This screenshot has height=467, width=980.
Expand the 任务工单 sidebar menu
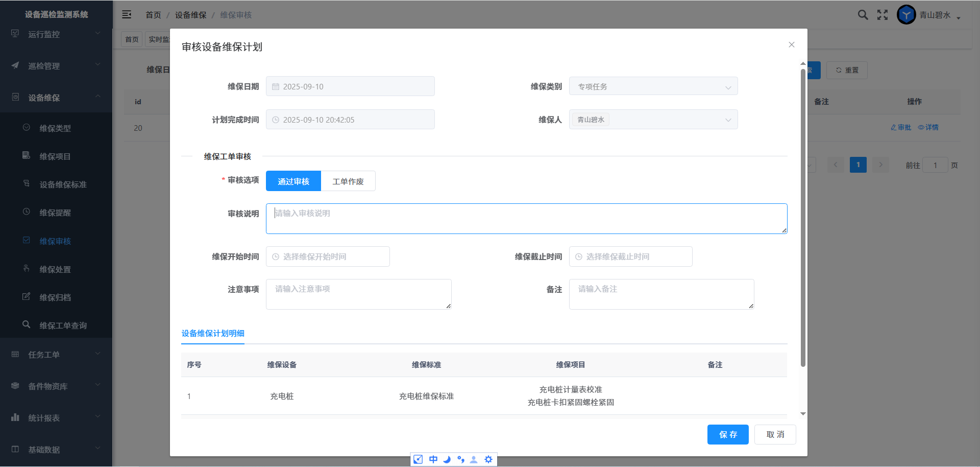(56, 355)
